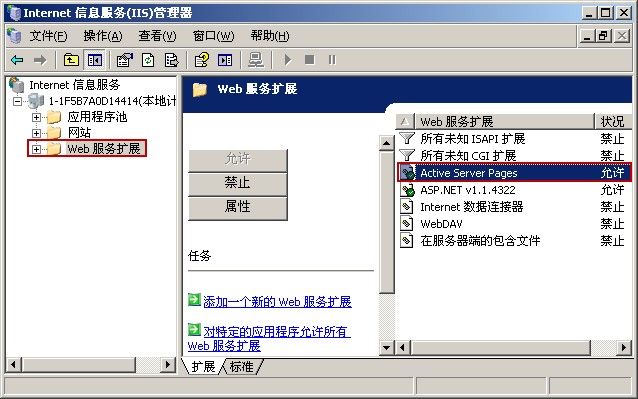Viewport: 638px width, 399px height.
Task: Click the tree pane right scroll arrow
Action: click(x=167, y=364)
